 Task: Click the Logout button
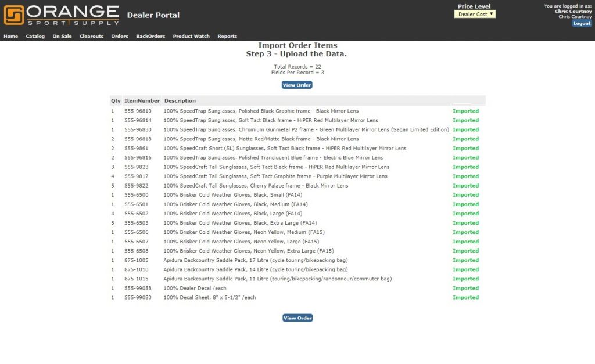(582, 23)
